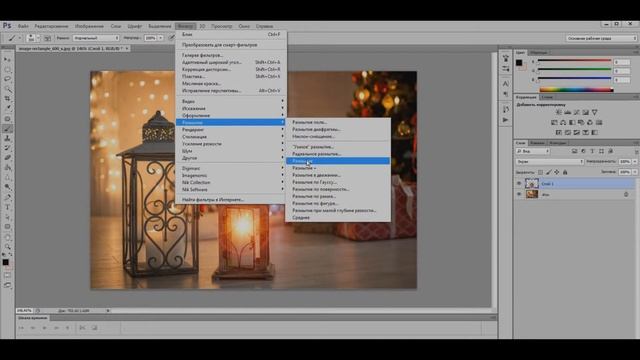Screen dimensions: 640x360
Task: Toggle pressure for opacity in options bar
Action: click(171, 38)
